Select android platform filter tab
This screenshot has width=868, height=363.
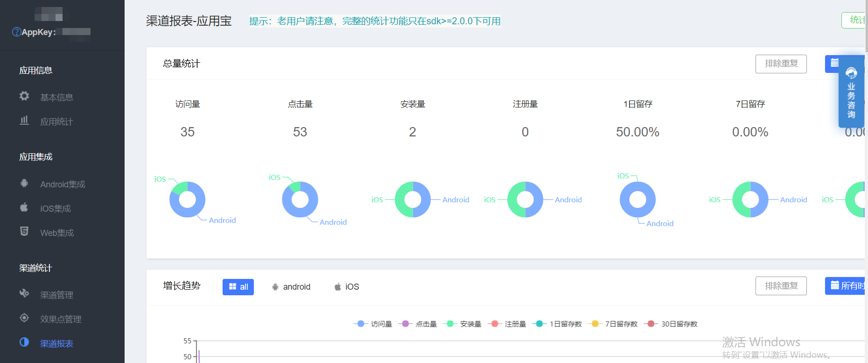point(291,287)
